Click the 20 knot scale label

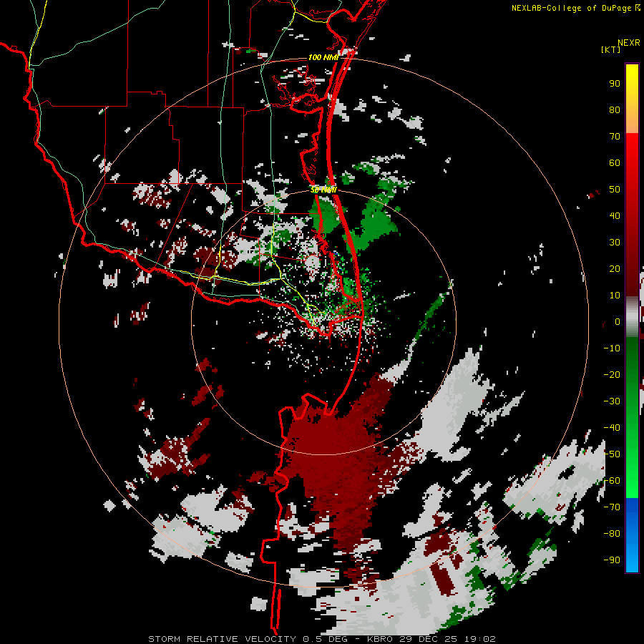pyautogui.click(x=615, y=269)
